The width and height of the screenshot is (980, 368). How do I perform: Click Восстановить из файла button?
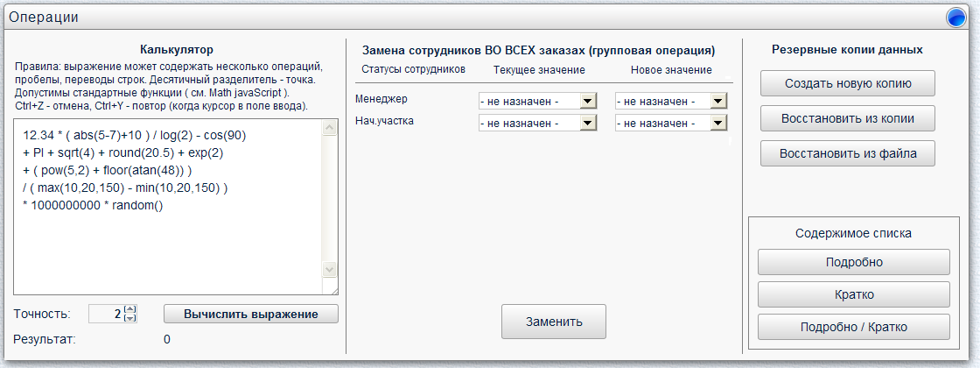[x=848, y=153]
